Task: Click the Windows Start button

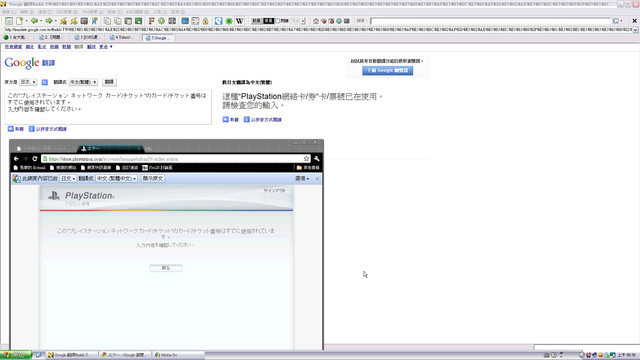Action: (x=16, y=355)
